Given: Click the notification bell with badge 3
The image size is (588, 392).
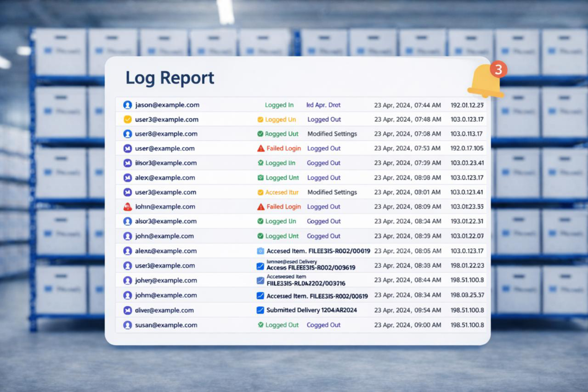Looking at the screenshot, I should (485, 81).
